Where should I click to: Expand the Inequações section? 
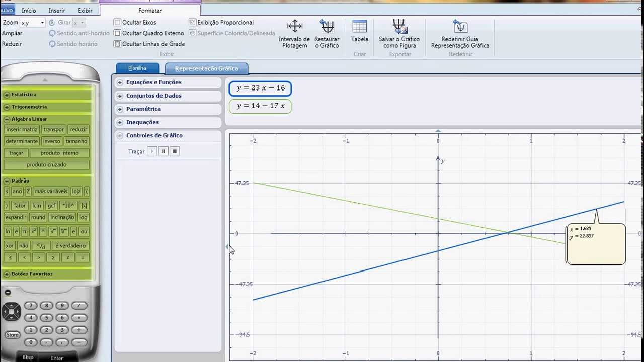pyautogui.click(x=120, y=122)
